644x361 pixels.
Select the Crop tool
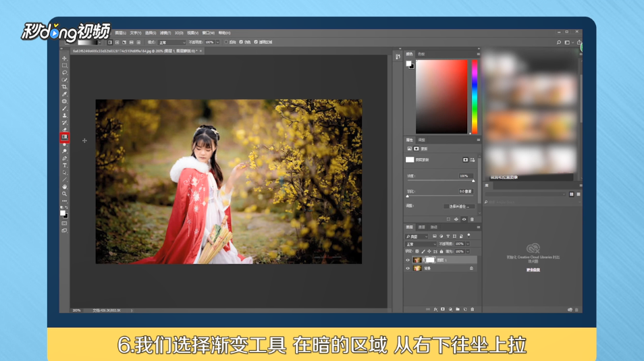(x=65, y=86)
